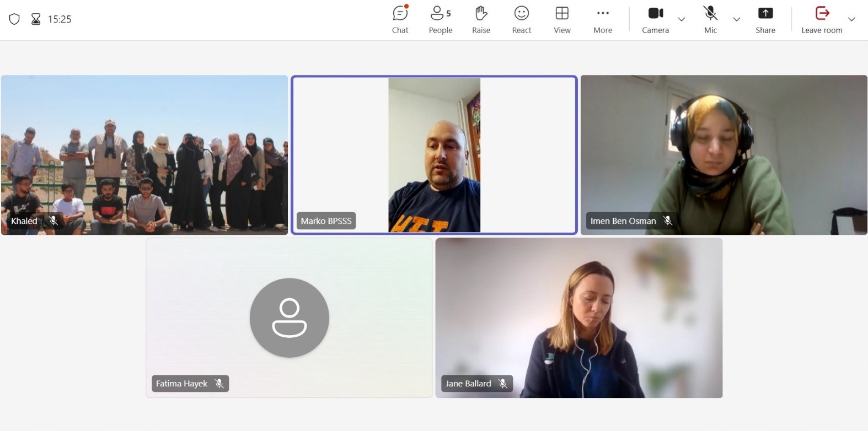Select Marko BPSSS video tile
This screenshot has height=431, width=868.
(434, 154)
